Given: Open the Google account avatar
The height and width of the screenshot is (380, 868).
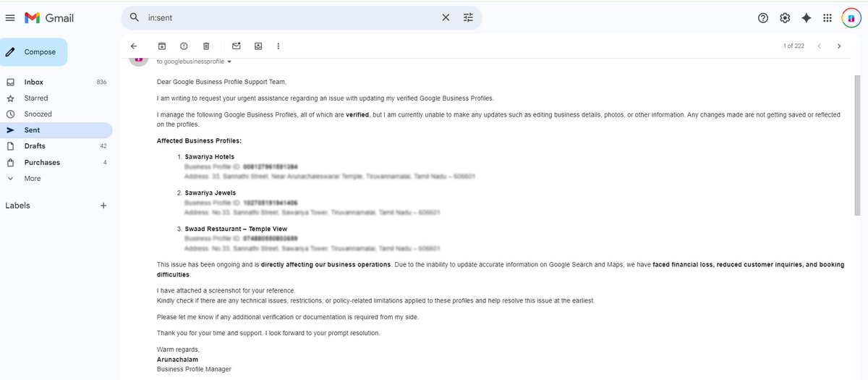Looking at the screenshot, I should 851,18.
